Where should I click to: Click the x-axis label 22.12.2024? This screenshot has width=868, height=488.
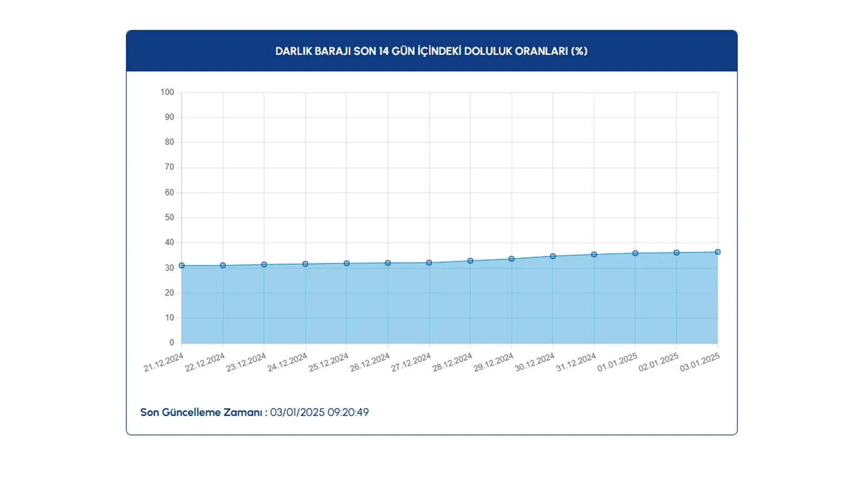(205, 362)
